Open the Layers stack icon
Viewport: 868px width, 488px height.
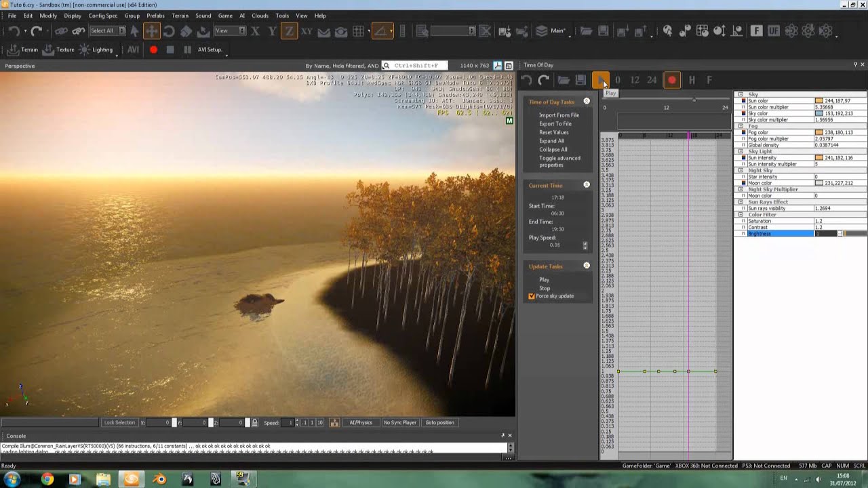point(542,31)
